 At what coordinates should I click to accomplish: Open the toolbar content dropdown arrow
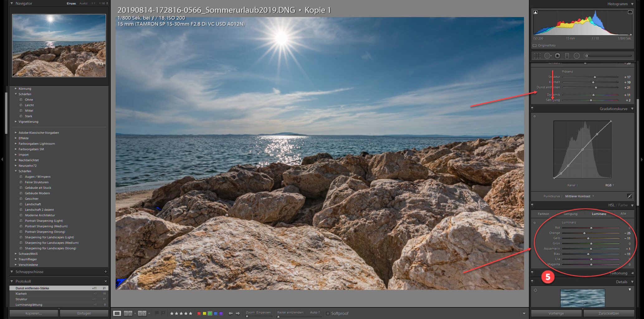coord(524,313)
